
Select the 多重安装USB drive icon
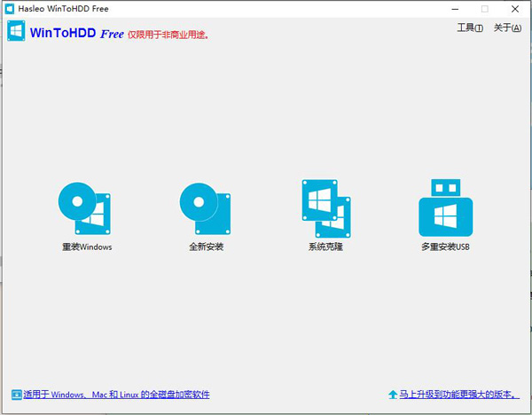point(445,207)
